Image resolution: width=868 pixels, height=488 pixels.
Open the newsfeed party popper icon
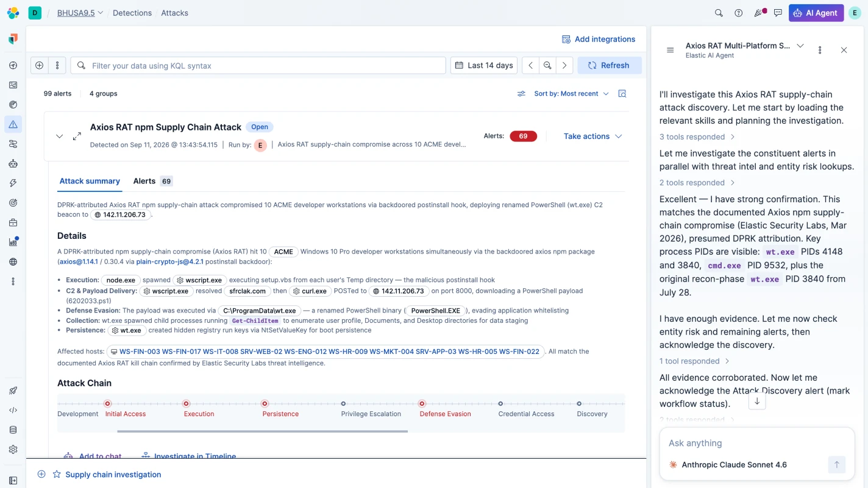coord(759,13)
